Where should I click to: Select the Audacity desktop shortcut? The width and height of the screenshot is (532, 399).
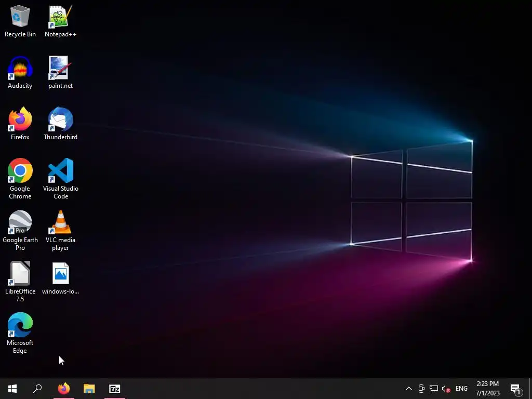pos(20,73)
